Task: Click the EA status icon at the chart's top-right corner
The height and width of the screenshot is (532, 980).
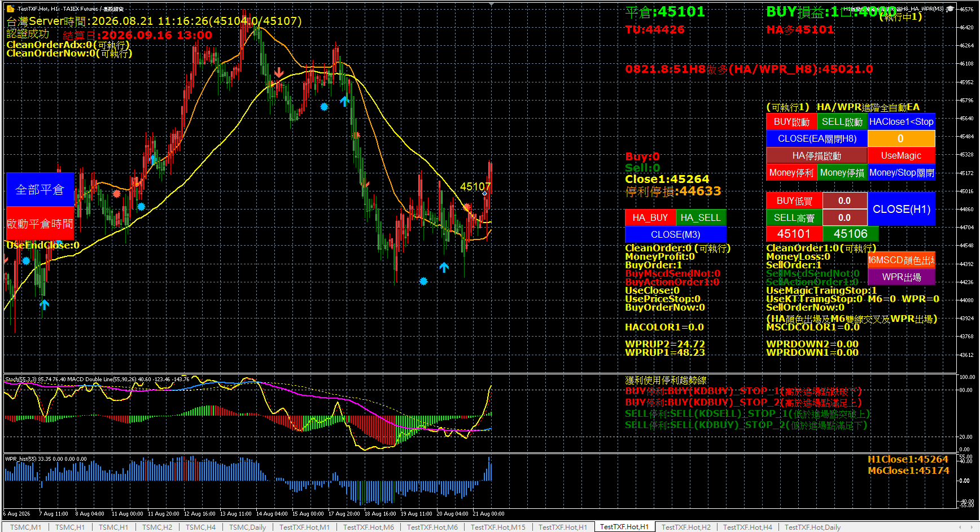Action: [x=951, y=8]
